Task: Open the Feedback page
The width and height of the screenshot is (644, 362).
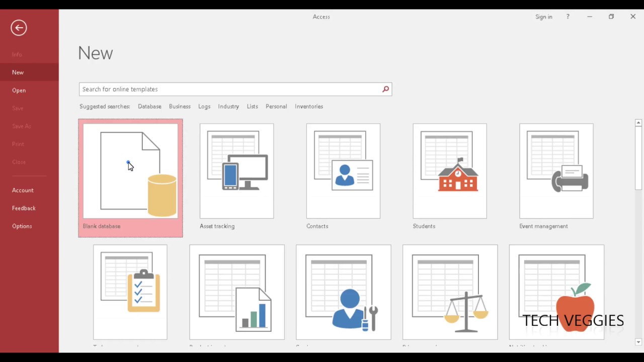Action: click(x=29, y=208)
